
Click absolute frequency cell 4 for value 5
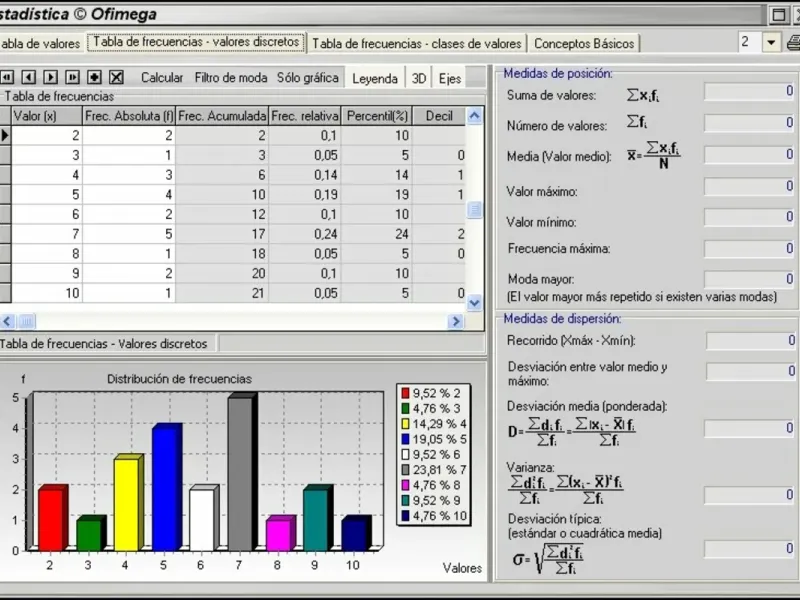[129, 194]
